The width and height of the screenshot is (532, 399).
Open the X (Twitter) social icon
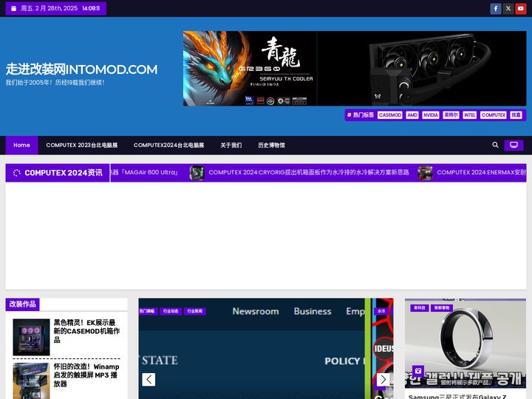508,8
